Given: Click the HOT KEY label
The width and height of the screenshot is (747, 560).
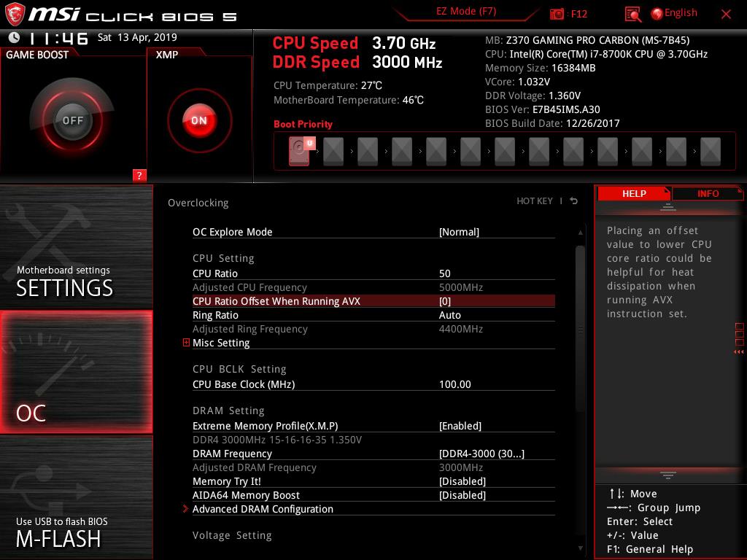Looking at the screenshot, I should (x=535, y=201).
